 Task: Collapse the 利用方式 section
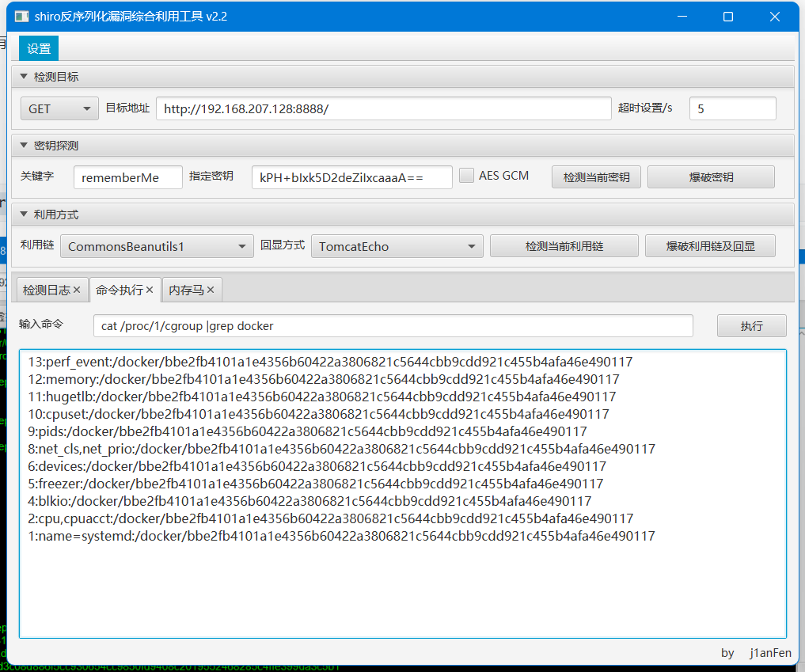point(24,214)
